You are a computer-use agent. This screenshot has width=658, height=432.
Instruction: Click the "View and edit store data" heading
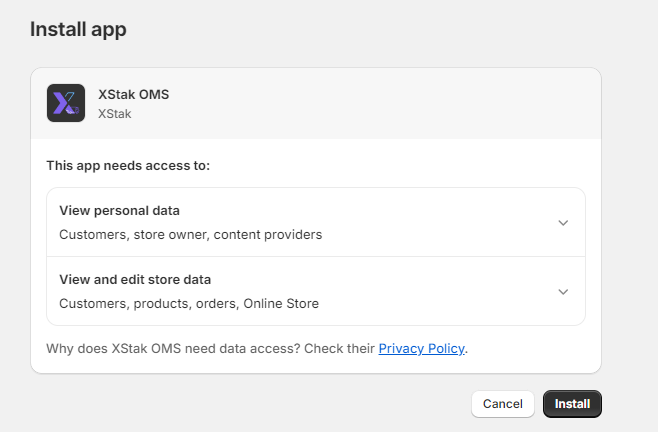click(x=135, y=280)
